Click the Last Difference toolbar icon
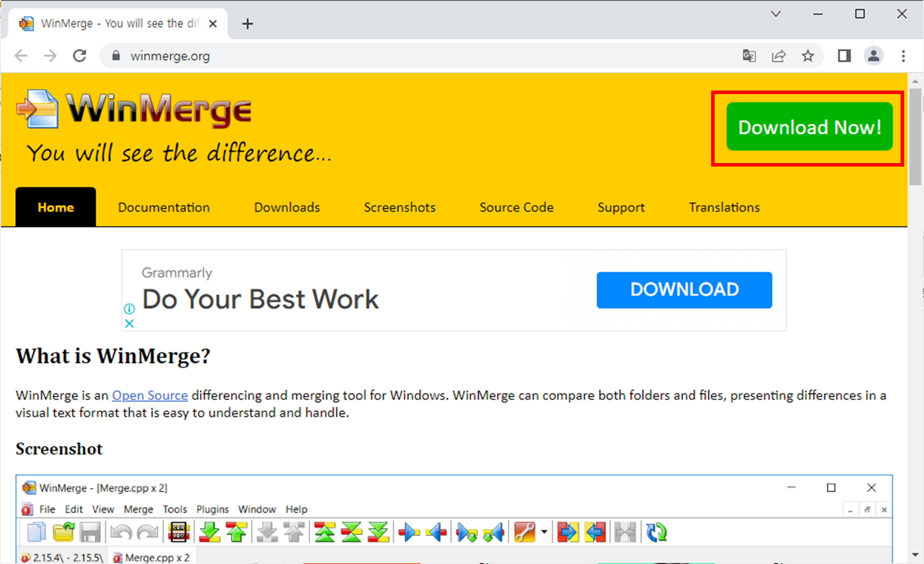The image size is (924, 564). 378,532
